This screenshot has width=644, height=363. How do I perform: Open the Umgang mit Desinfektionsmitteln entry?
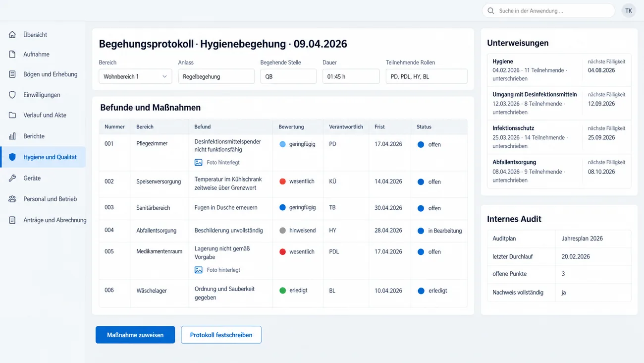point(559,103)
